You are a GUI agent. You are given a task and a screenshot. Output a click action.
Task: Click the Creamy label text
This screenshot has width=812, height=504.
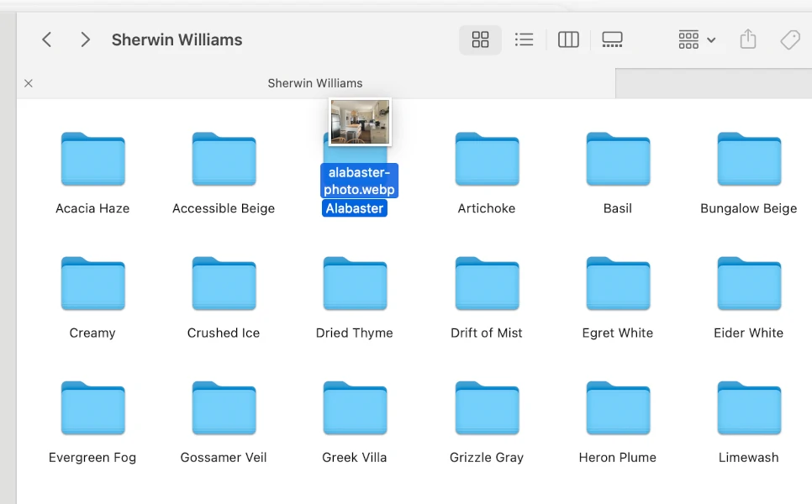(x=92, y=333)
